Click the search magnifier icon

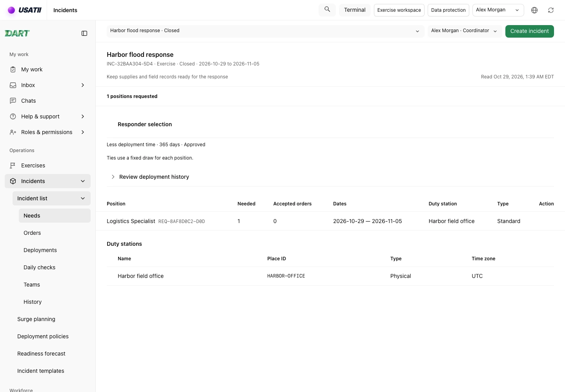point(327,9)
